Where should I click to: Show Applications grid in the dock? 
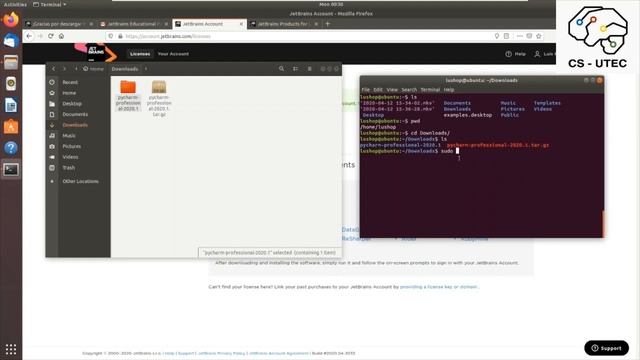click(11, 349)
